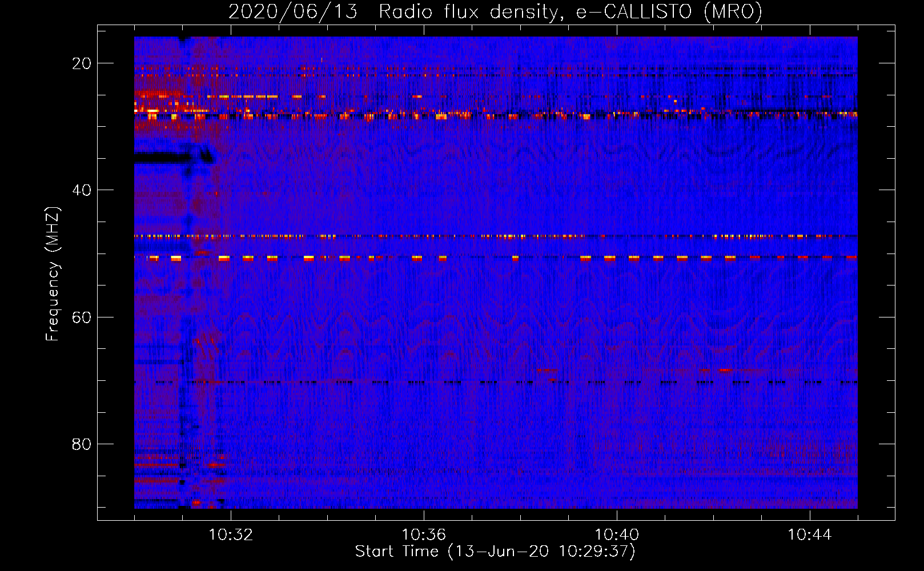Click the 60 MHz frequency tick label
Image resolution: width=924 pixels, height=571 pixels.
pos(82,317)
